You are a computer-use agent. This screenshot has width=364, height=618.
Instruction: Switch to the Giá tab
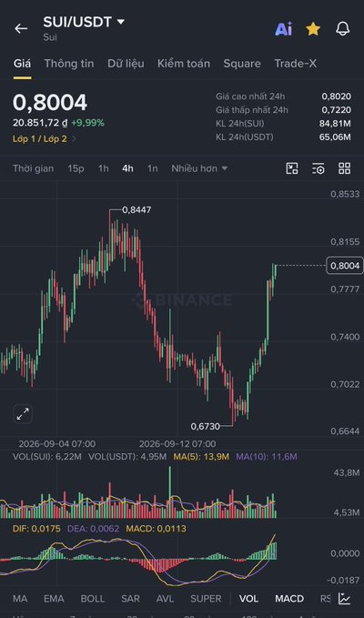(x=22, y=64)
